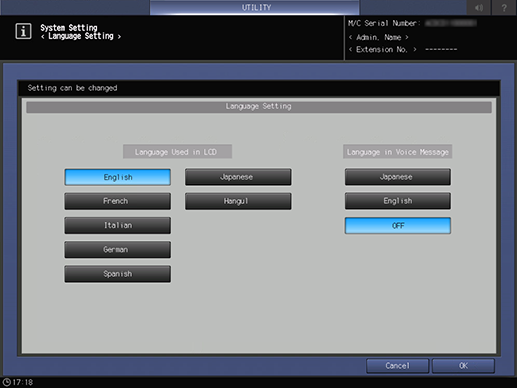Click the 'Language in Voice Message' label
This screenshot has width=517, height=388.
(x=398, y=152)
